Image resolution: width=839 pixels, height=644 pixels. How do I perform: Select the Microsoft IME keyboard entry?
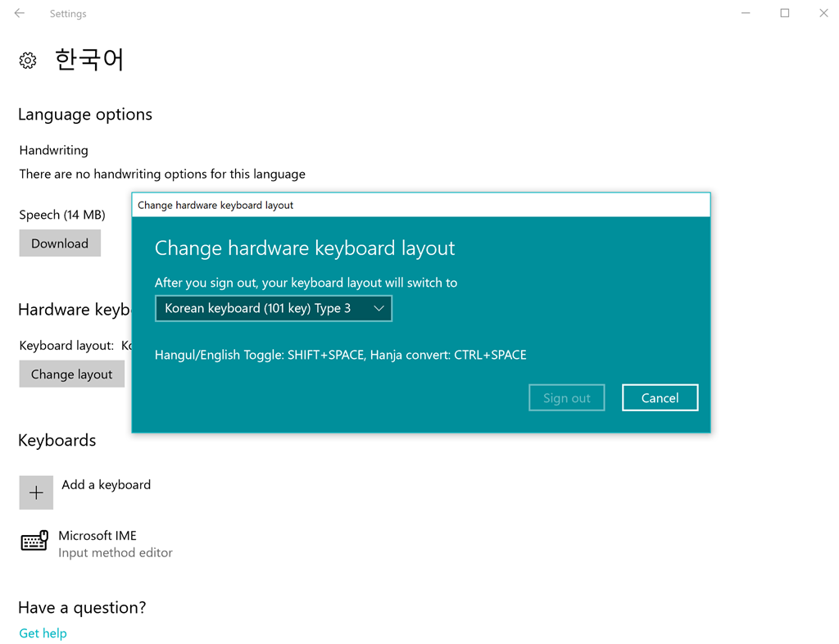tap(97, 543)
